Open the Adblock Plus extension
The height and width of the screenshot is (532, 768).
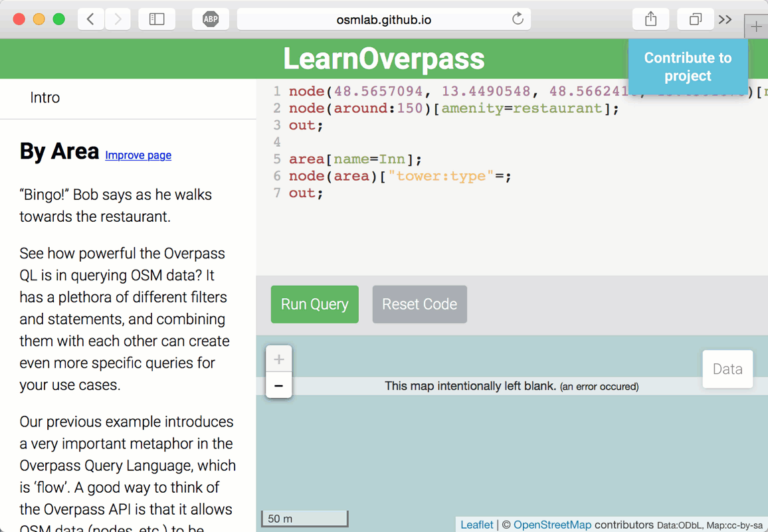click(211, 20)
